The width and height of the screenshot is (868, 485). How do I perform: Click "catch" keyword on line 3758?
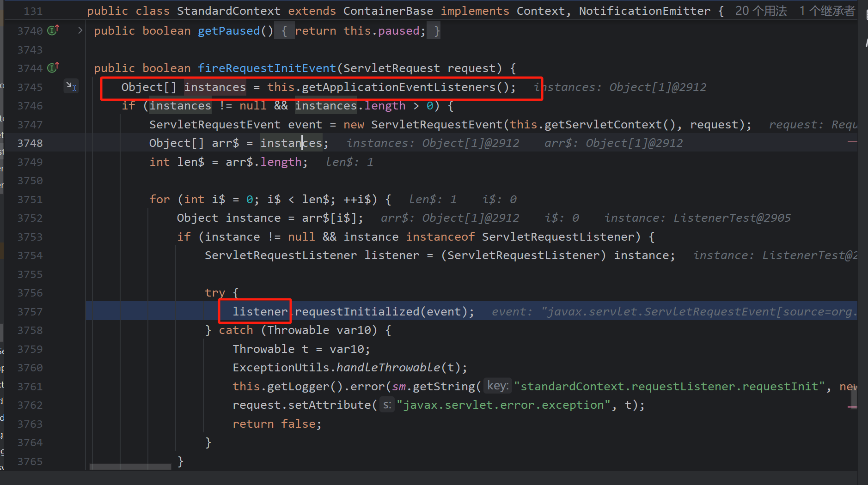(236, 330)
